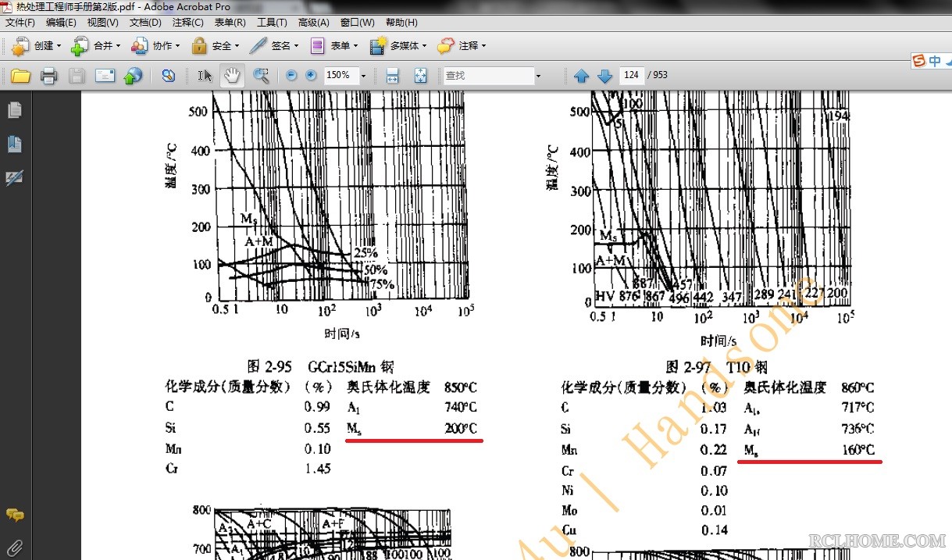Open the 文件(F) menu

point(20,23)
